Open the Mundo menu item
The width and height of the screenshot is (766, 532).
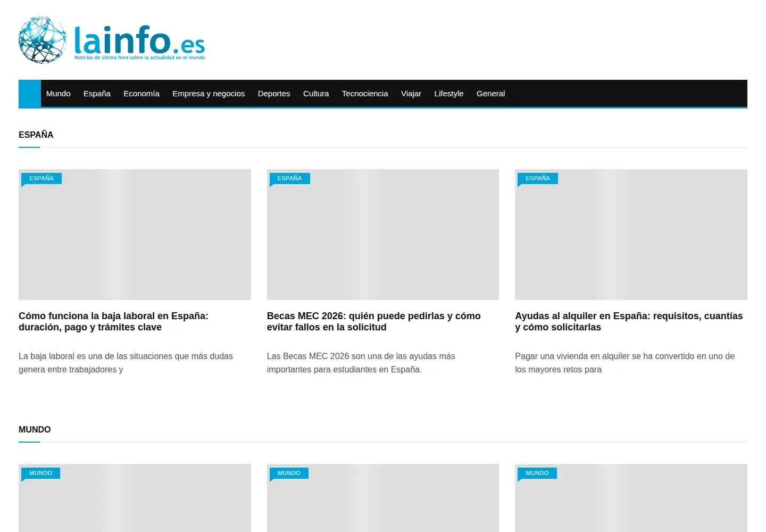pos(59,94)
